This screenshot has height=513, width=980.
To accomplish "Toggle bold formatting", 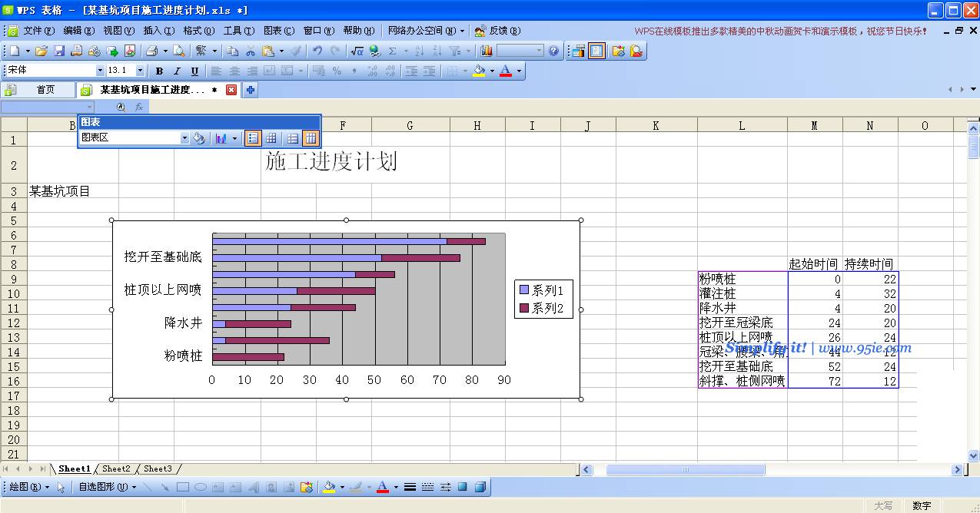I will (159, 71).
